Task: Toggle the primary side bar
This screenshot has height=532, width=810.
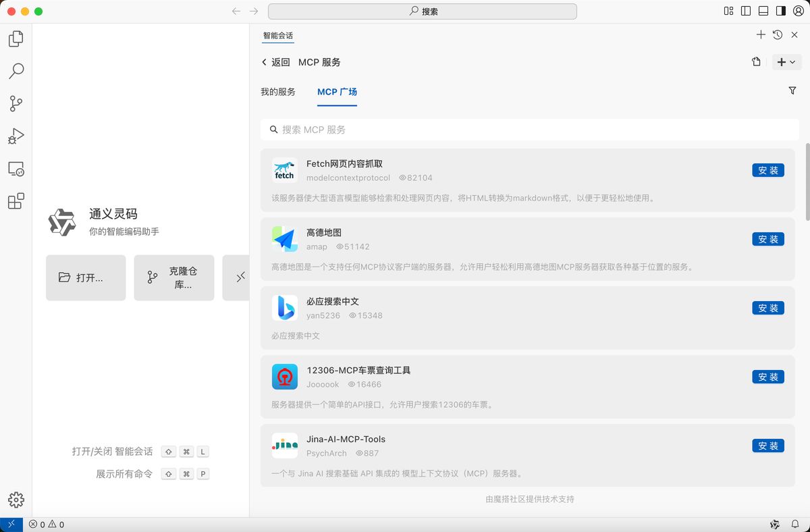Action: pos(746,11)
